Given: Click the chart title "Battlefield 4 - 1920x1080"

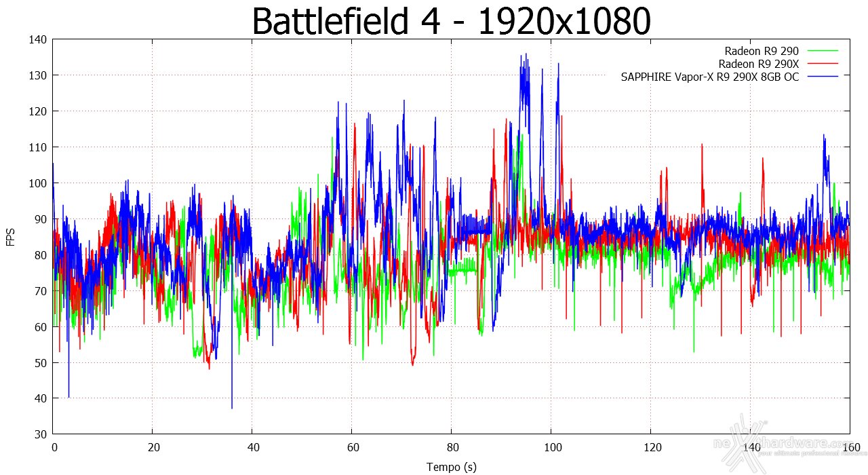Looking at the screenshot, I should (x=452, y=22).
